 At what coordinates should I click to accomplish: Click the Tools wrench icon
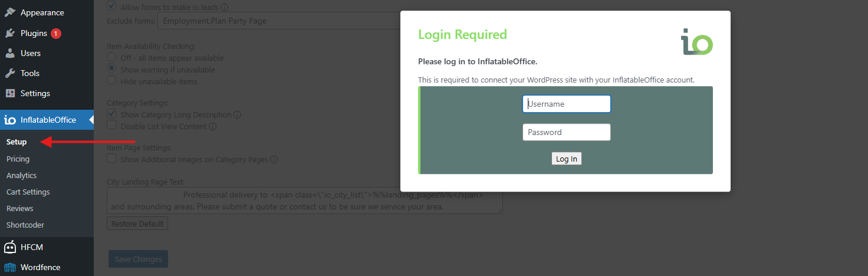[10, 73]
